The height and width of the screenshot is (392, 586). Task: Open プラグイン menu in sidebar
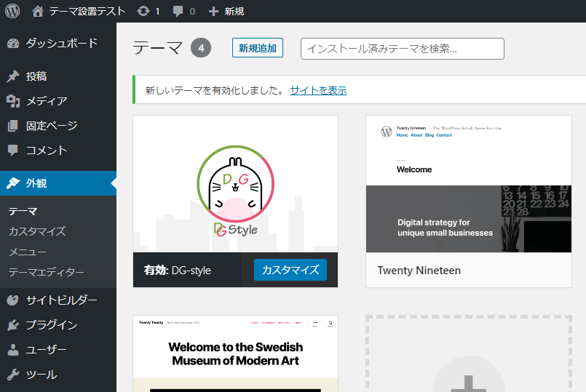51,325
